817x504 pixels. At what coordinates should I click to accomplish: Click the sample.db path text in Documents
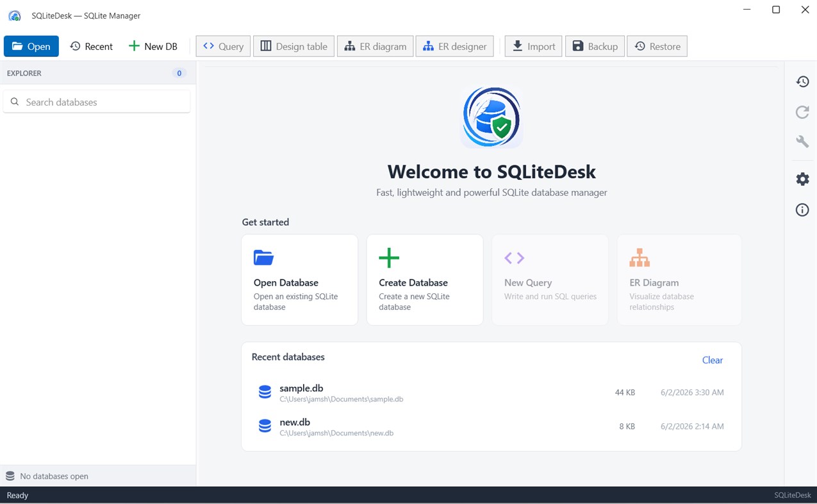click(x=342, y=399)
